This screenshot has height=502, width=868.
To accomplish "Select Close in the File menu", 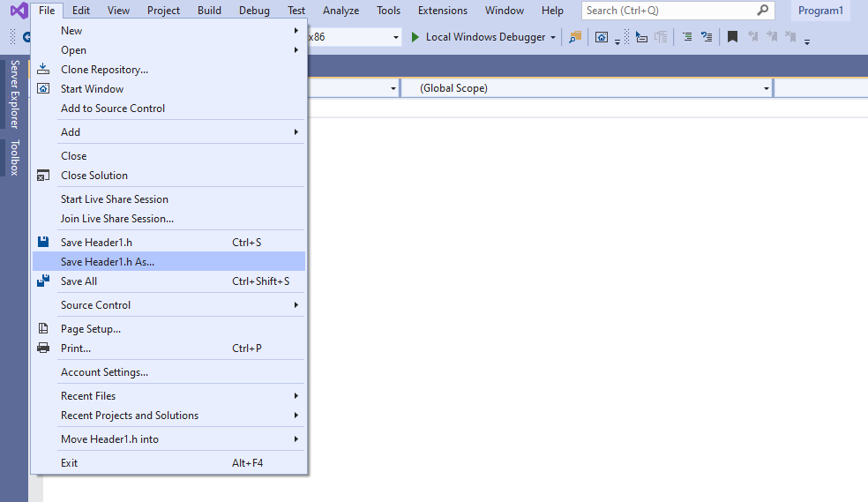I will pos(168,155).
